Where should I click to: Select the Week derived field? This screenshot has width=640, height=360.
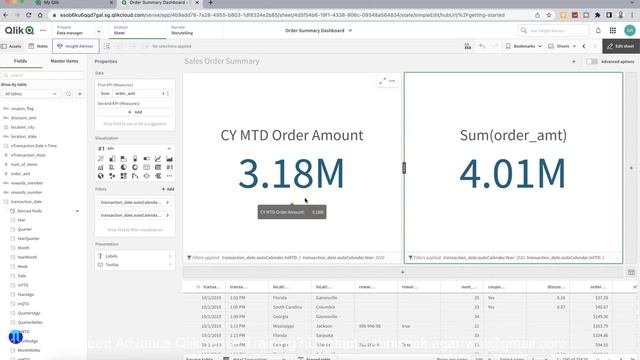[x=22, y=267]
